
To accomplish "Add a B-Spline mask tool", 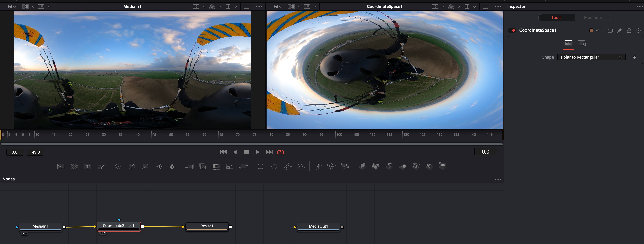I will tap(301, 166).
